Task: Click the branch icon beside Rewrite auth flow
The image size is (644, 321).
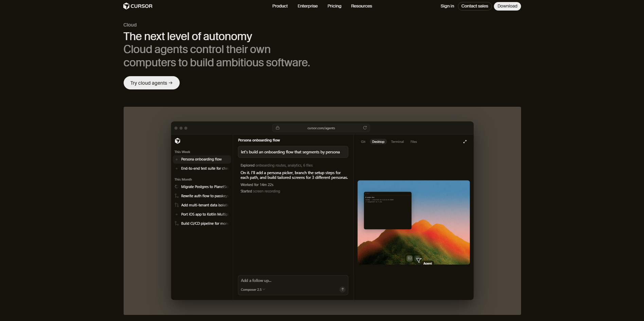Action: coord(177,196)
